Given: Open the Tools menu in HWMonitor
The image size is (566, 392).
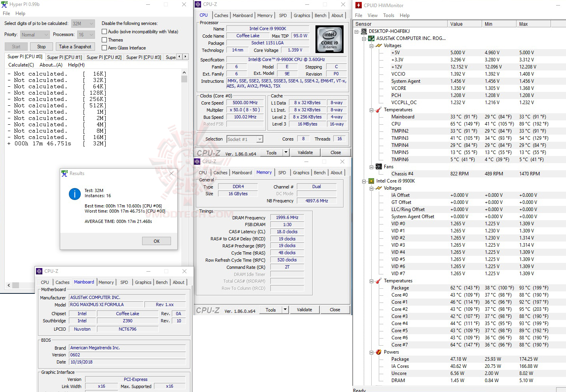Looking at the screenshot, I should [x=388, y=15].
